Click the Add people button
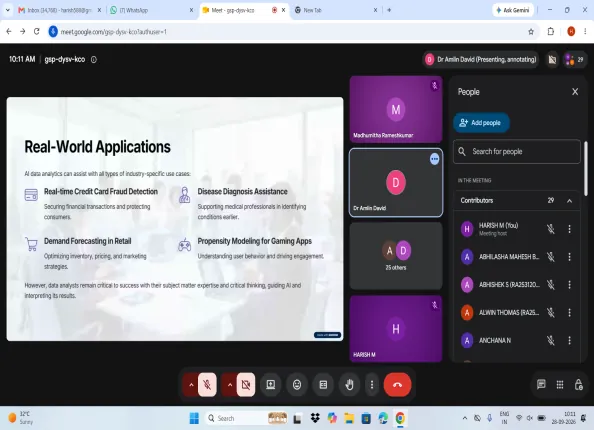 pos(481,123)
